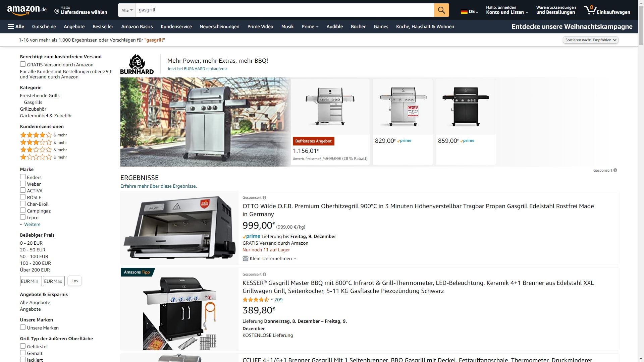The width and height of the screenshot is (644, 362).
Task: Open Gutscheine in navigation bar
Action: (x=44, y=26)
